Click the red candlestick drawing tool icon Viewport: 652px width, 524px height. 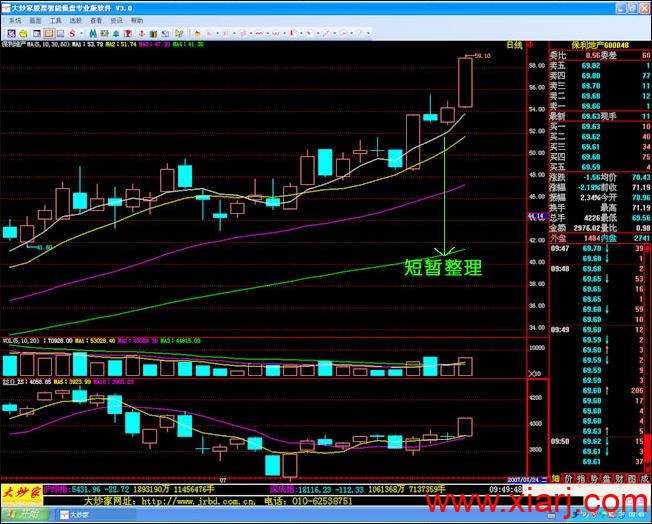(291, 33)
